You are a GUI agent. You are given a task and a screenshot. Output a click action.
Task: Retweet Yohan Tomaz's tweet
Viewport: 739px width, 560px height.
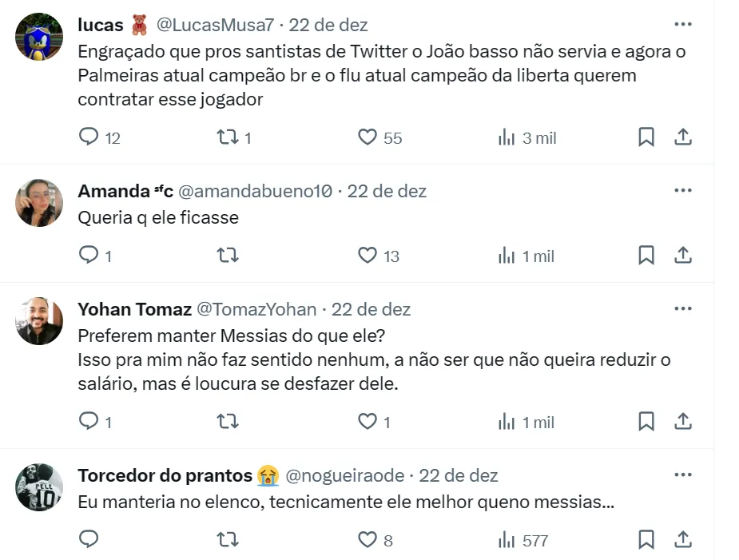pyautogui.click(x=228, y=422)
